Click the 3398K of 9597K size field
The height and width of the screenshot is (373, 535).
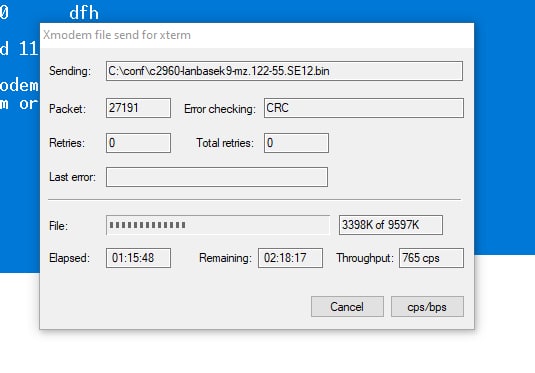point(391,225)
